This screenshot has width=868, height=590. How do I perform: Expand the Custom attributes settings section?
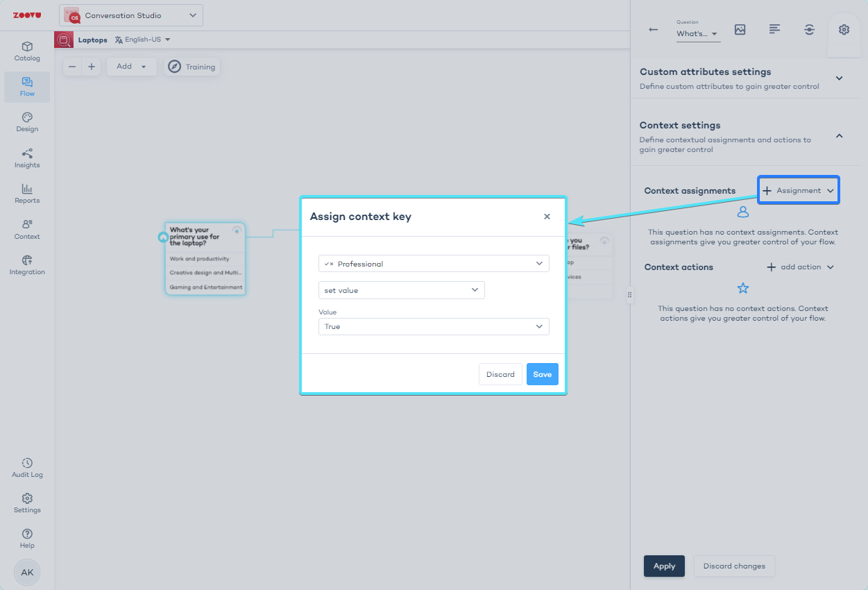tap(839, 78)
